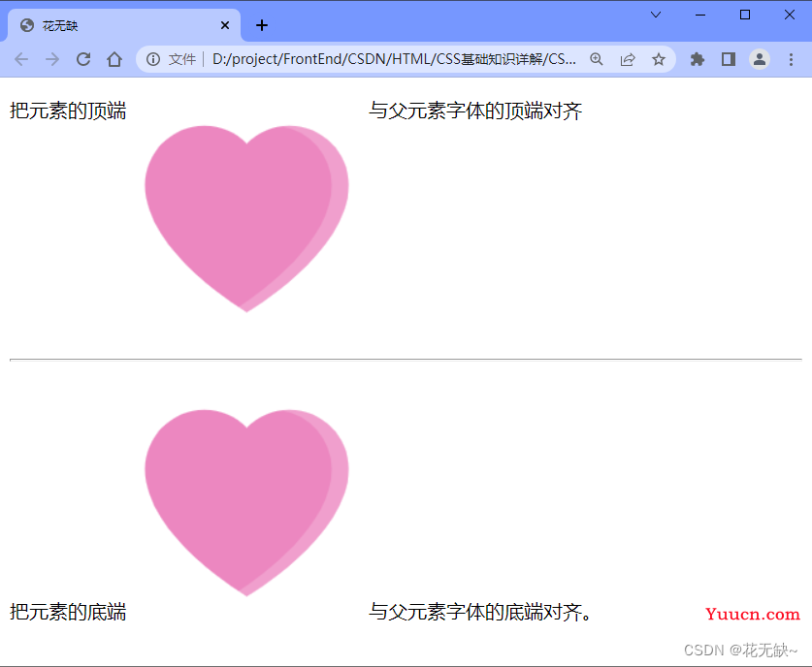Toggle the side panel icon
This screenshot has height=667, width=812.
(729, 59)
